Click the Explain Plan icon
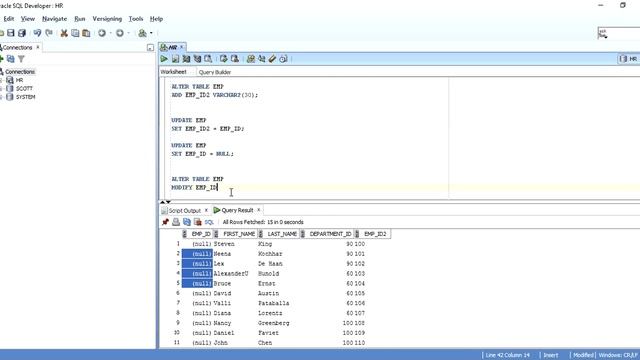This screenshot has width=640, height=360. (x=187, y=59)
